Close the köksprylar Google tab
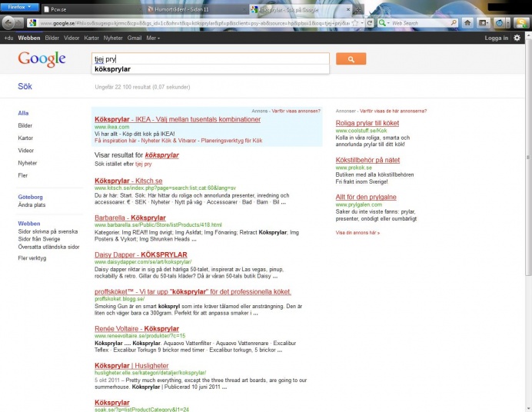 click(x=348, y=9)
